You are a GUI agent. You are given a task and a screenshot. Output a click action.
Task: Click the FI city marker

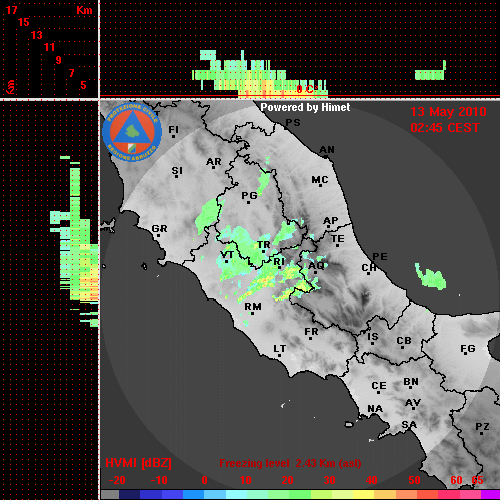[x=173, y=131]
